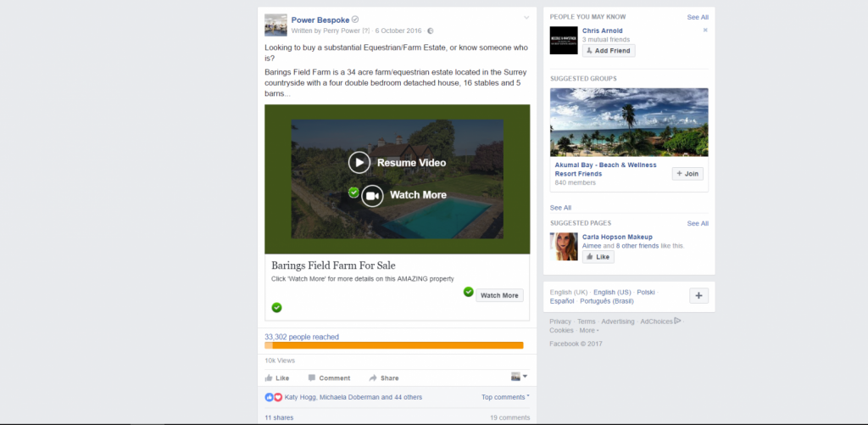Screen dimensions: 868x425
Task: Click the reaction icons beside Katy Hogg
Action: coord(274,397)
